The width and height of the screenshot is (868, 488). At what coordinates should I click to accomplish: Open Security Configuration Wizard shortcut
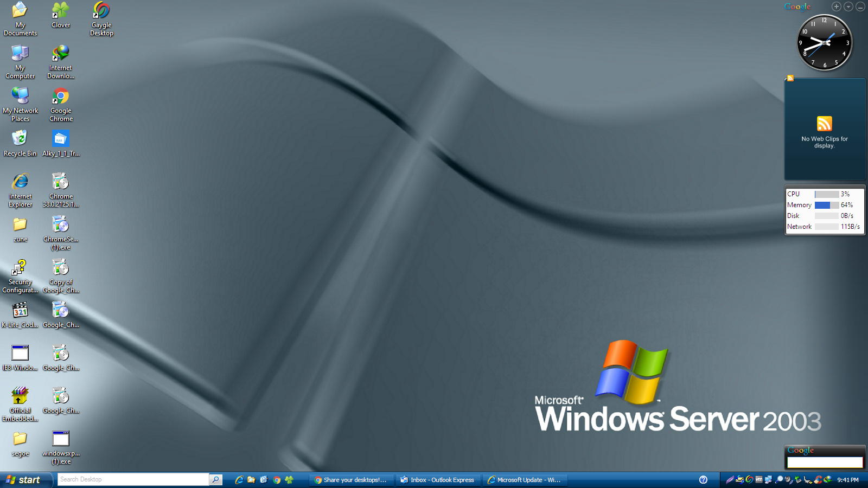coord(20,276)
